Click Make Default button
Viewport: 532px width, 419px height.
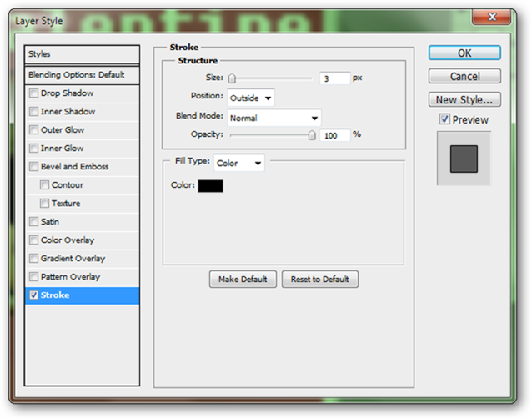(243, 279)
